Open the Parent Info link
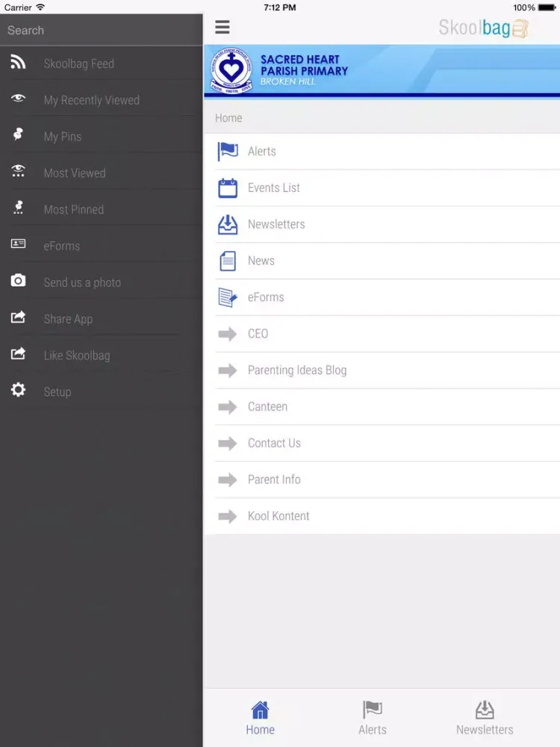The height and width of the screenshot is (747, 560). point(274,480)
